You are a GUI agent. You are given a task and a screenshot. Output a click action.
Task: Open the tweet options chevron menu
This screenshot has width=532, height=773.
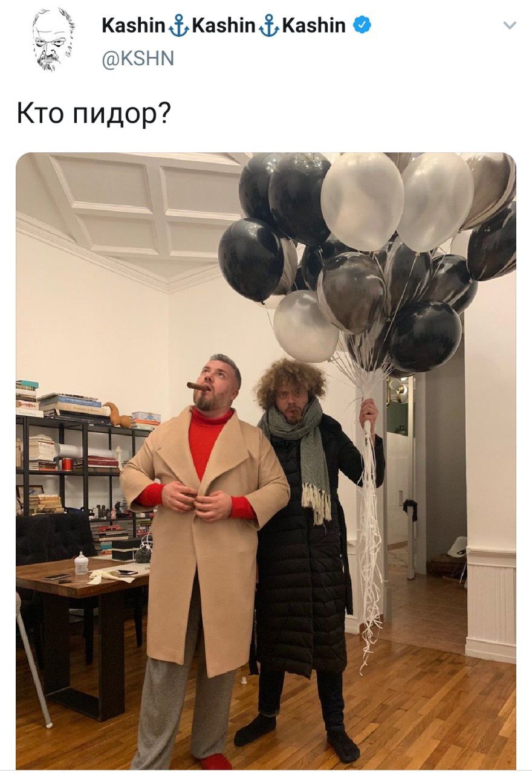click(x=510, y=26)
